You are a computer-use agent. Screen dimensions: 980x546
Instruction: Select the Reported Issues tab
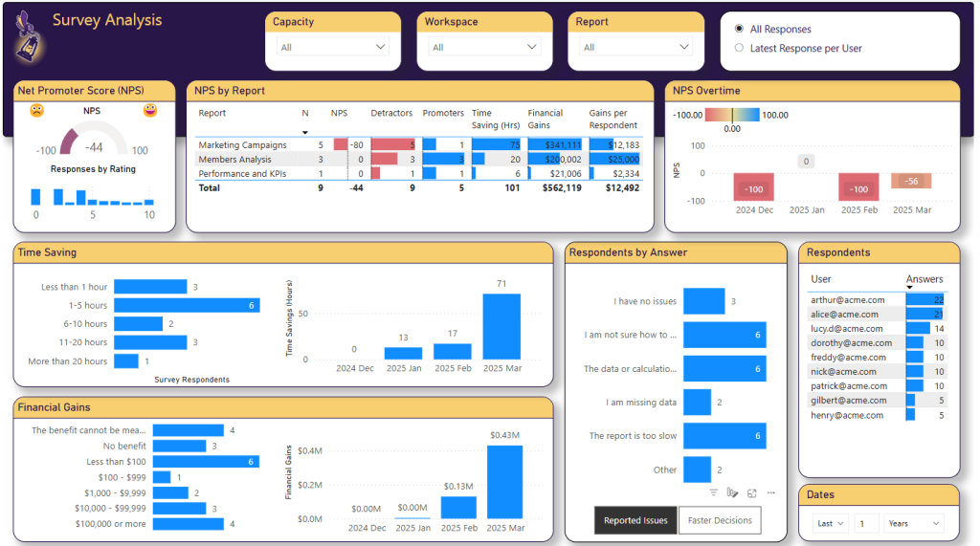(635, 520)
